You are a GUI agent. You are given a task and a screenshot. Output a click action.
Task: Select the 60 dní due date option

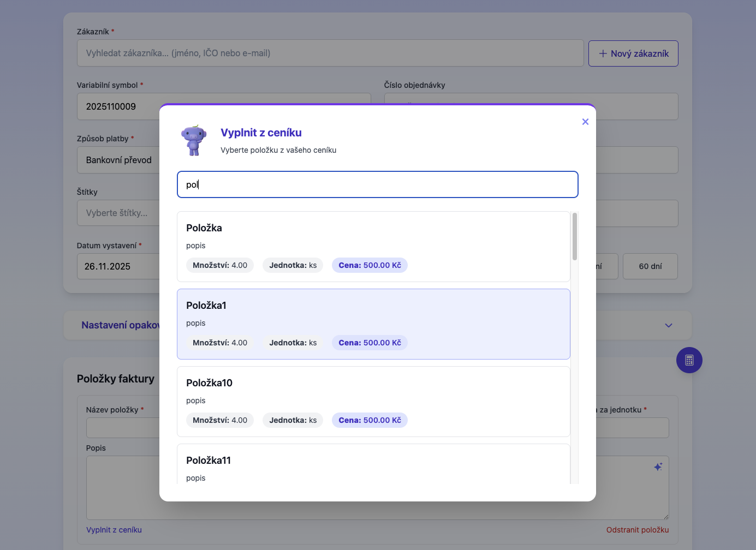pyautogui.click(x=650, y=266)
